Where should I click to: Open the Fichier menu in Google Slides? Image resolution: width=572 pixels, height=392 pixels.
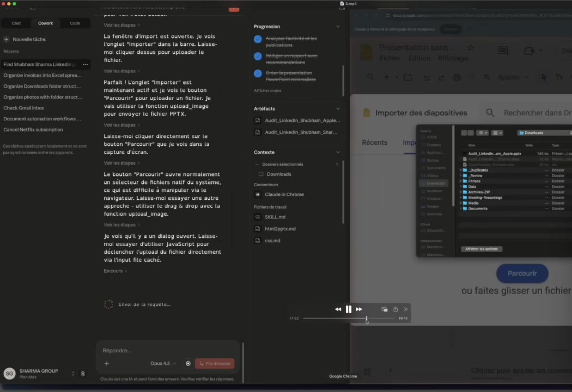point(390,58)
